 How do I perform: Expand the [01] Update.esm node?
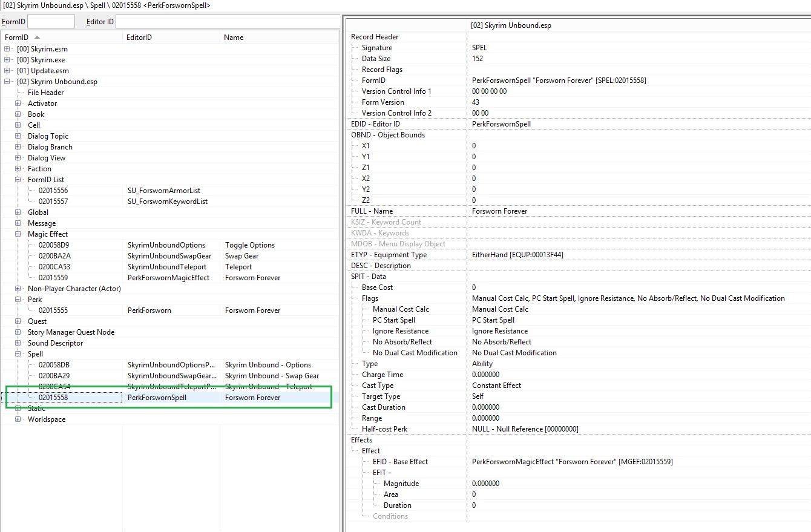click(7, 71)
